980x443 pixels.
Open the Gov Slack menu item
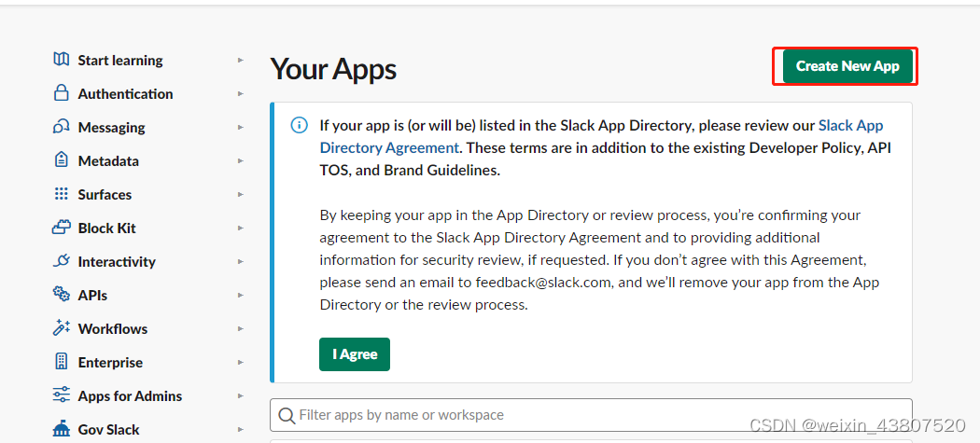(108, 429)
